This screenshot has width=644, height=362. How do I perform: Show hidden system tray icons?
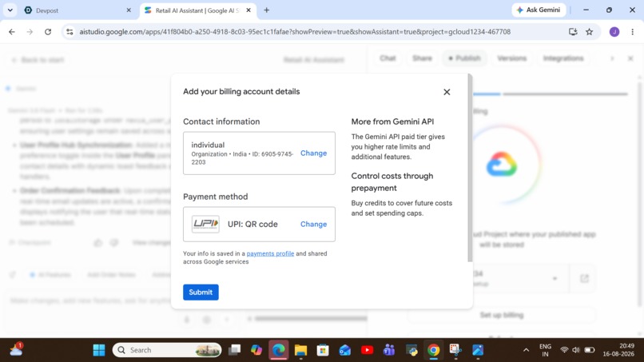coord(526,350)
